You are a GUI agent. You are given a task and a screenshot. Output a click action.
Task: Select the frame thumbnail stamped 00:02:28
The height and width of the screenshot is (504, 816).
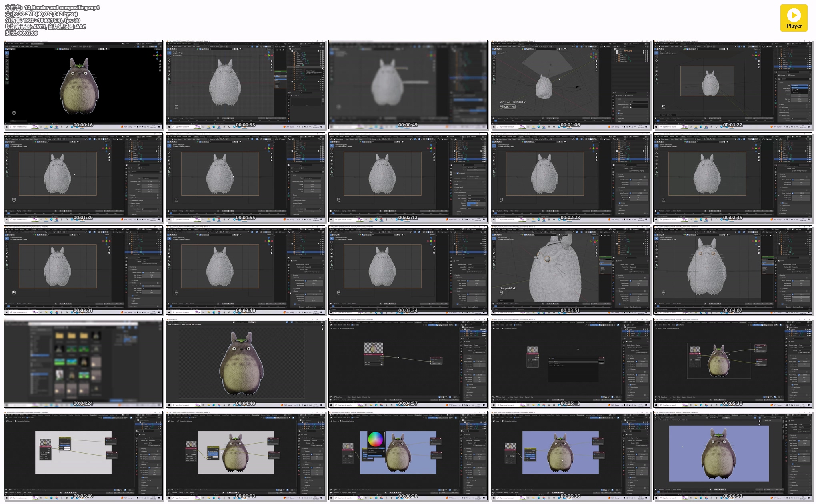tap(571, 177)
